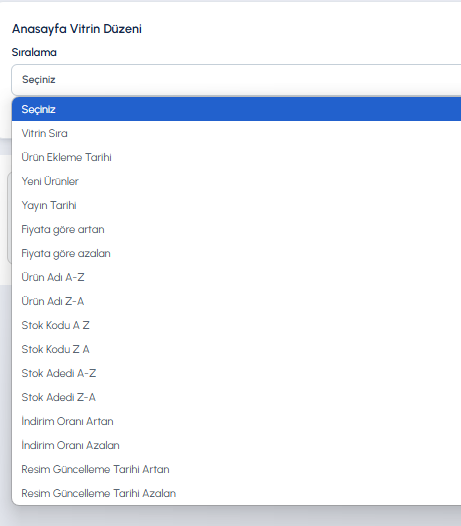
Task: Choose Stok Adedi Z-A option
Action: click(x=237, y=397)
